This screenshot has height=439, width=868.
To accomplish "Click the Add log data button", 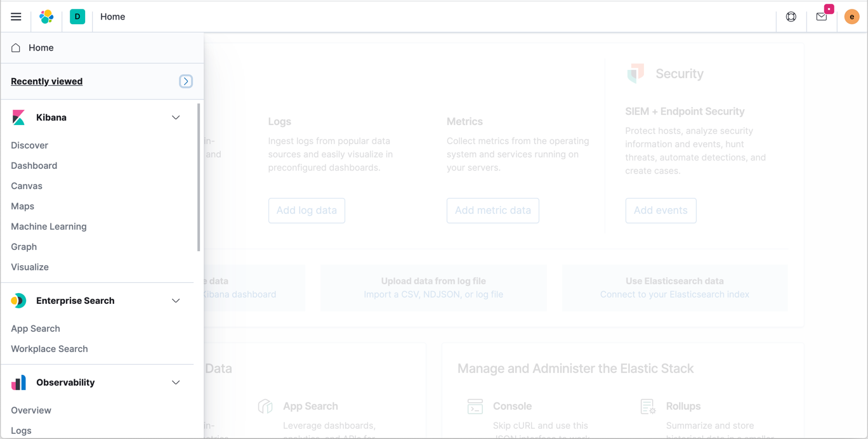I will click(x=306, y=211).
